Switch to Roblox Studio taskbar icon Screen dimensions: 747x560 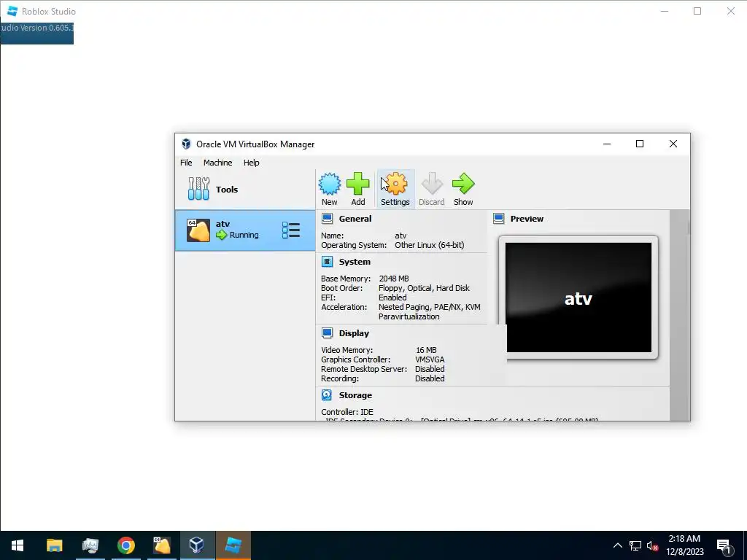click(x=233, y=545)
